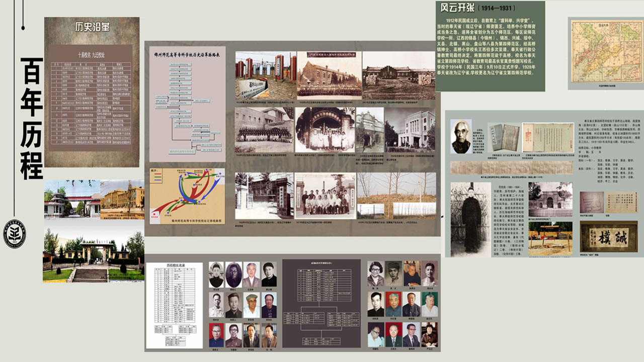Click the group photo under arched gate
Image resolution: width=644 pixels, height=362 pixels.
click(325, 129)
